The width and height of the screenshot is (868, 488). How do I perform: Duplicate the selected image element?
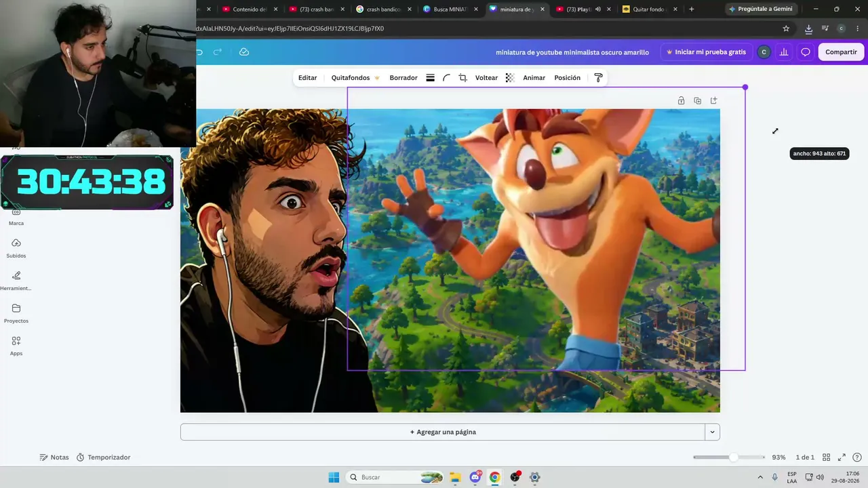pos(697,101)
